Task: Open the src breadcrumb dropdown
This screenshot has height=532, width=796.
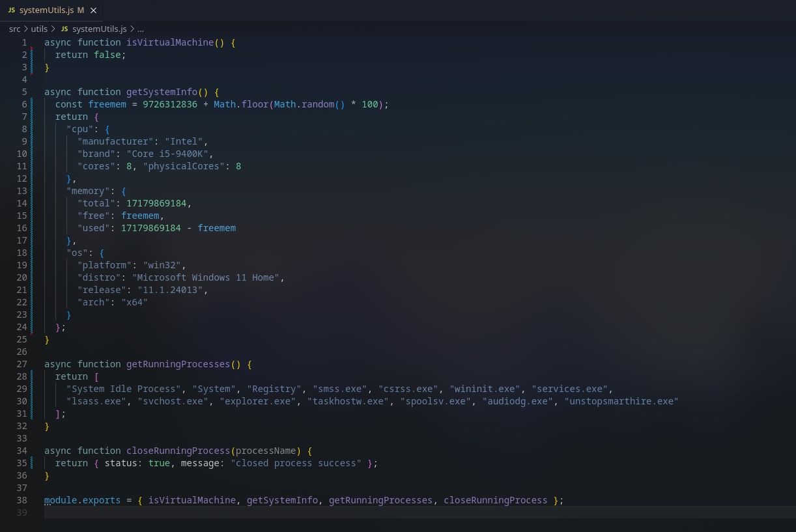Action: click(x=14, y=29)
